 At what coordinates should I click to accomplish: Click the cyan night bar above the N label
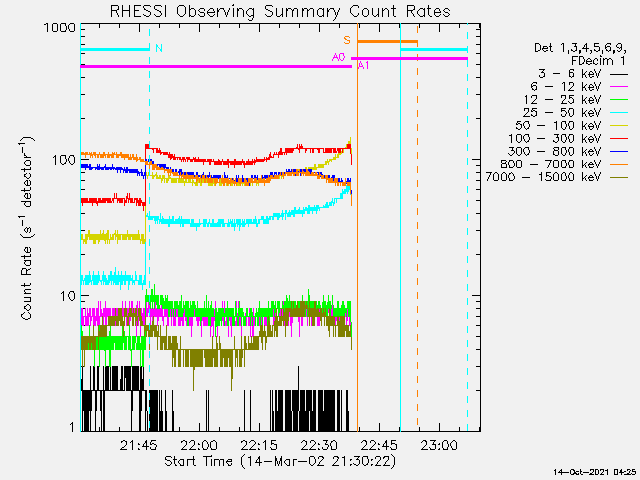[x=115, y=49]
